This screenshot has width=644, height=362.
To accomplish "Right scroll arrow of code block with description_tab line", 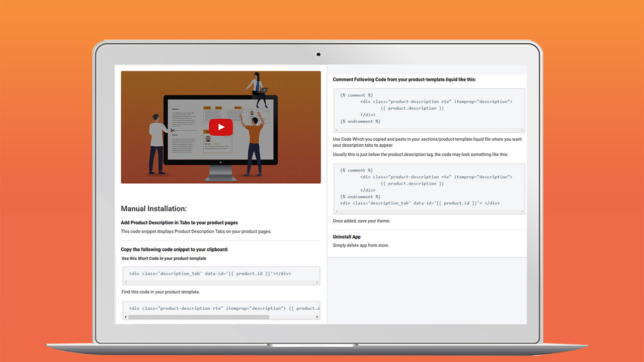I will click(x=522, y=212).
